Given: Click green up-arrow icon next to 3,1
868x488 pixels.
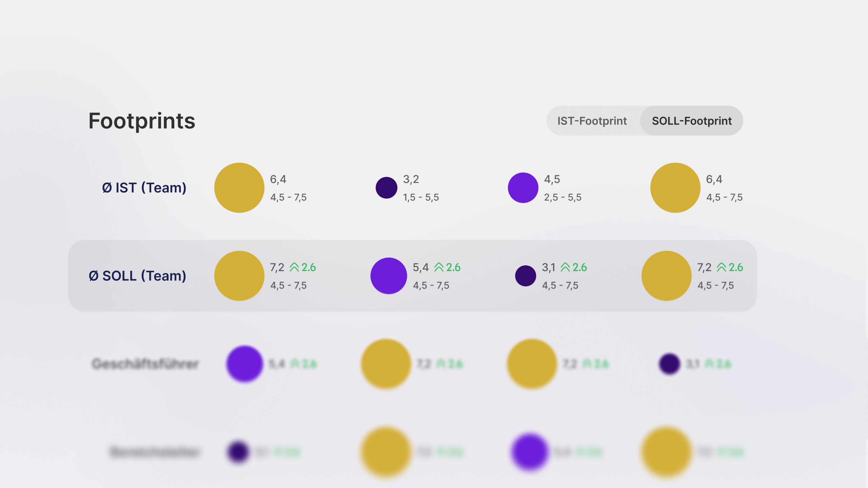Looking at the screenshot, I should click(566, 267).
